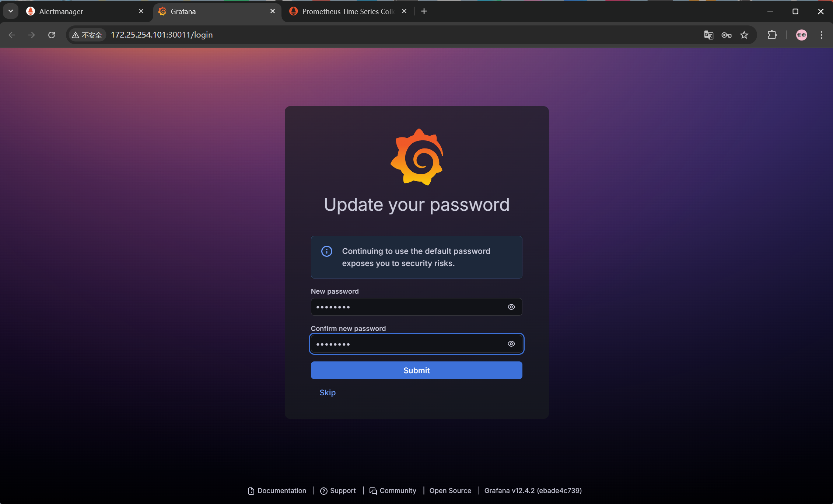Maximize the browser window

coord(795,11)
